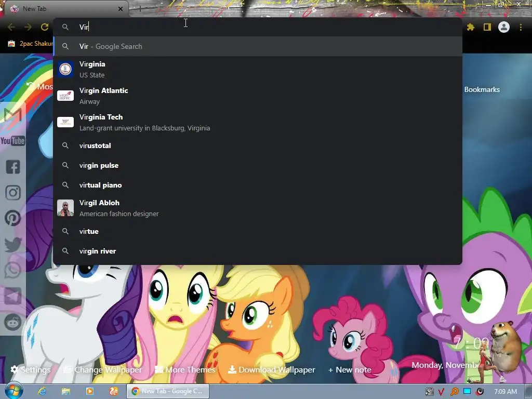Click the More Themes button

tap(185, 369)
